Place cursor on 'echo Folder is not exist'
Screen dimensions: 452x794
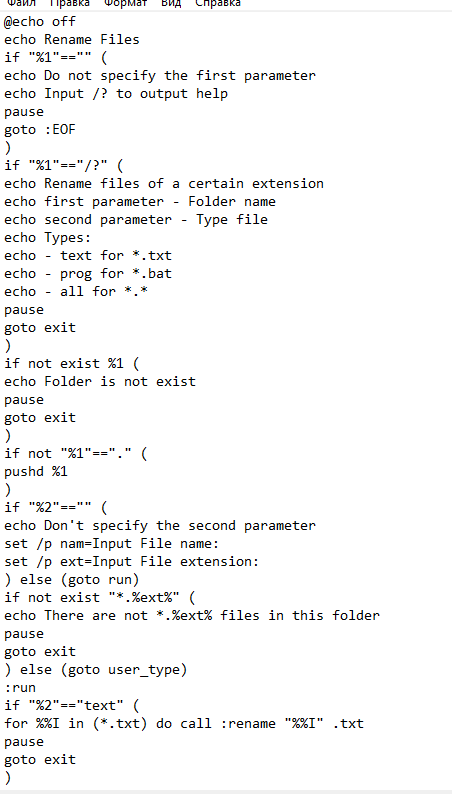[100, 381]
